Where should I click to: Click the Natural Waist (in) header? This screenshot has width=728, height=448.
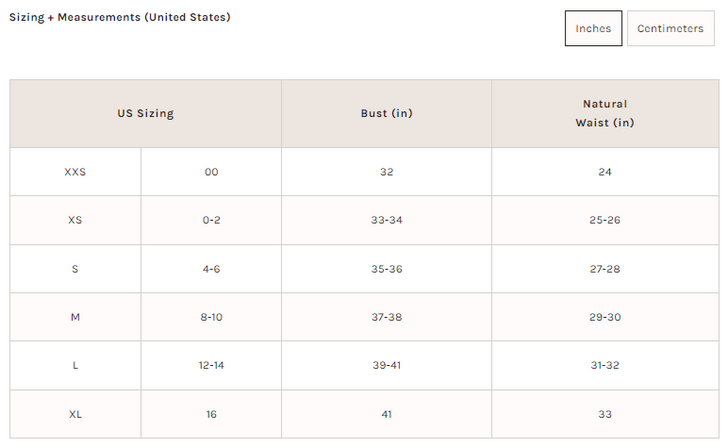coord(604,113)
